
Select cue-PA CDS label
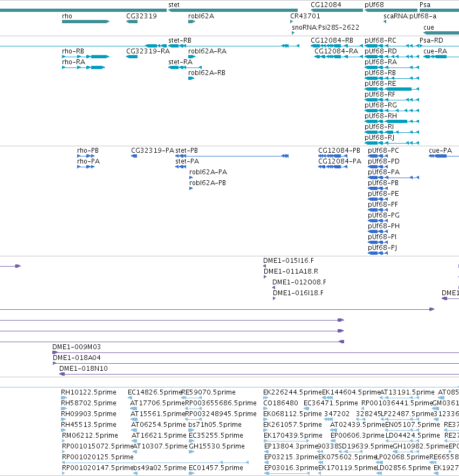coord(440,151)
